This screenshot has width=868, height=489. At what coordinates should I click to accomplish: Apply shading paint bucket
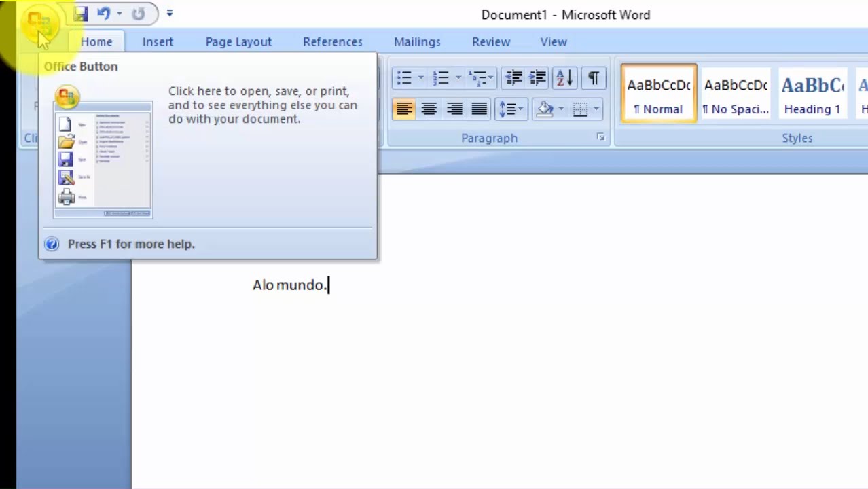544,109
